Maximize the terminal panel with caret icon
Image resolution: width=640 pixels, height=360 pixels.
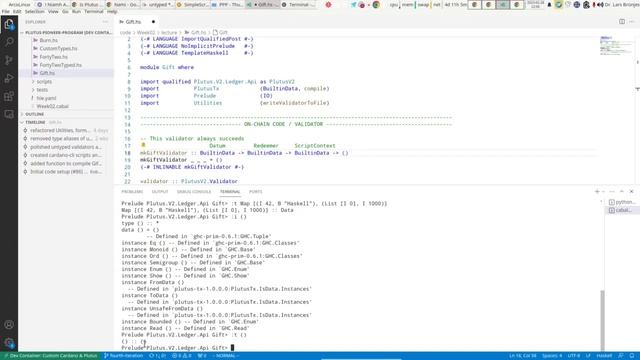click(622, 191)
